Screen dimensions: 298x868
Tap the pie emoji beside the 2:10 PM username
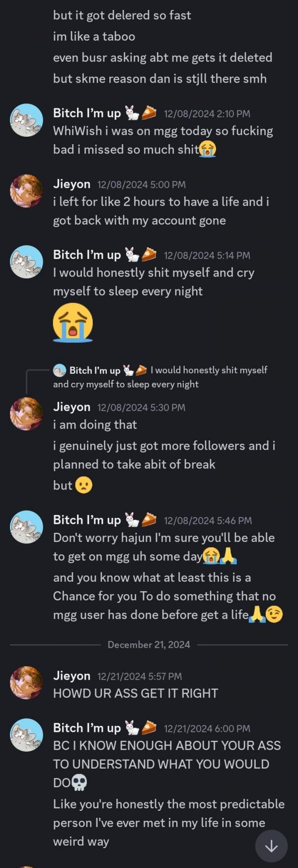pos(149,113)
